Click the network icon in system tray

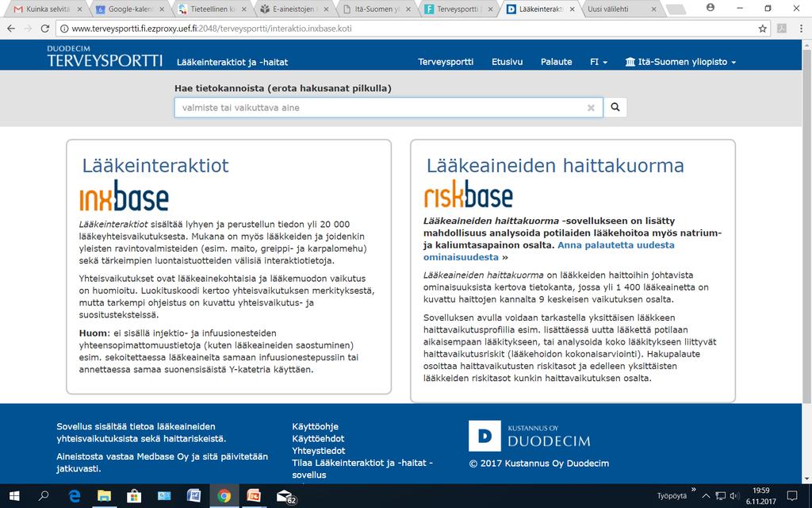(x=720, y=496)
